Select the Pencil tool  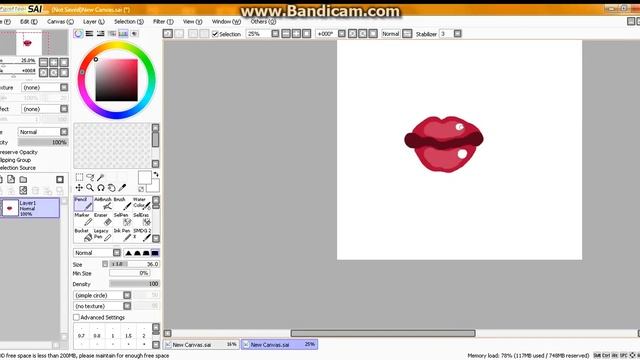tap(83, 203)
